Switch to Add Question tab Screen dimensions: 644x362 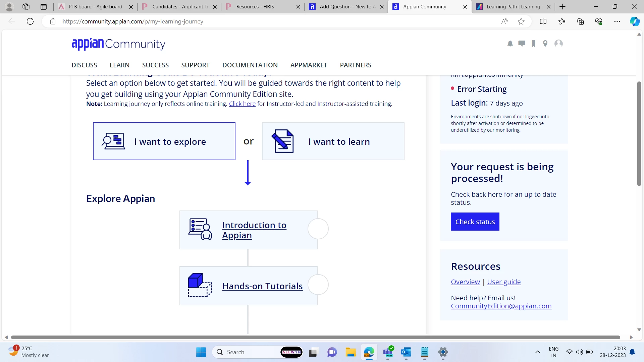coord(346,7)
